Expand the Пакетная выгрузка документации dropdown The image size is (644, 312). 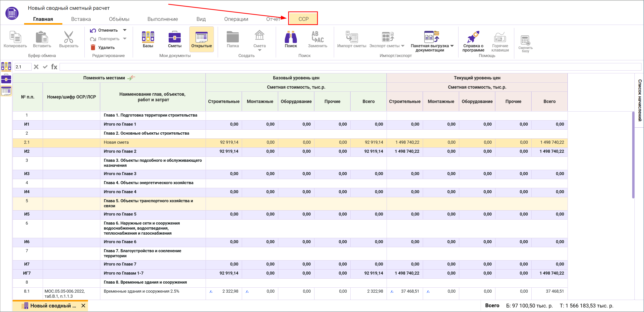[x=452, y=46]
